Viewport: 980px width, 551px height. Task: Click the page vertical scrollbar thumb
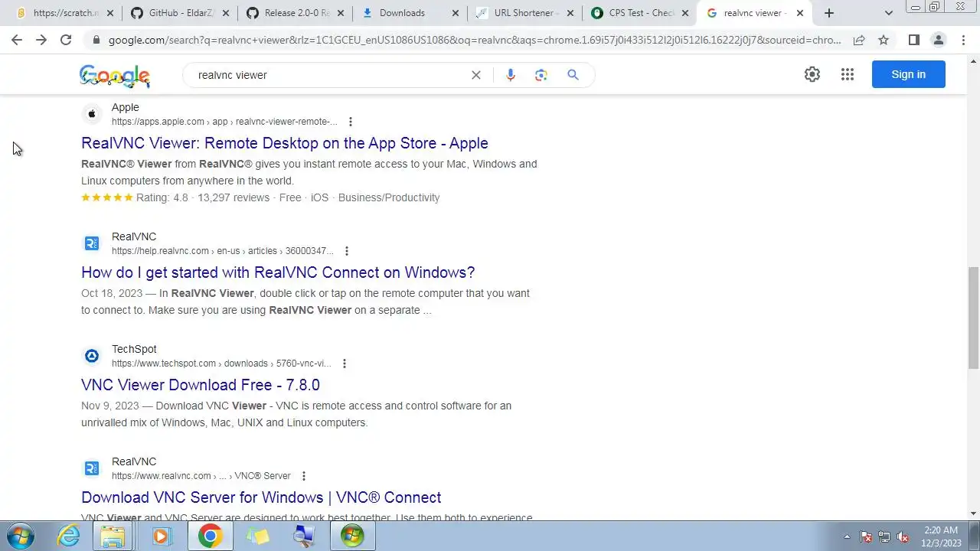tap(973, 318)
